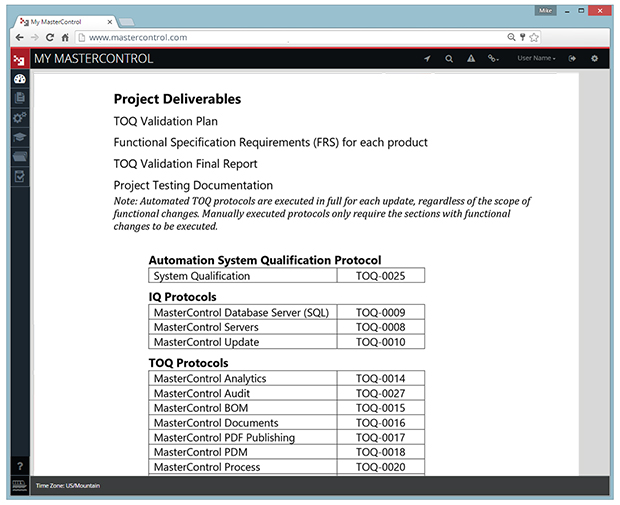
Task: Click the navigation arrow icon in header
Action: point(427,59)
